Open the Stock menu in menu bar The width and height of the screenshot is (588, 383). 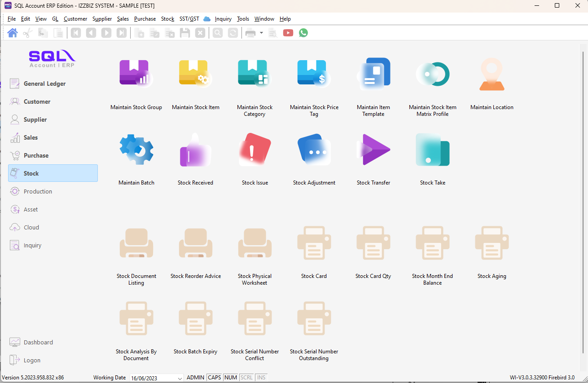pyautogui.click(x=167, y=19)
